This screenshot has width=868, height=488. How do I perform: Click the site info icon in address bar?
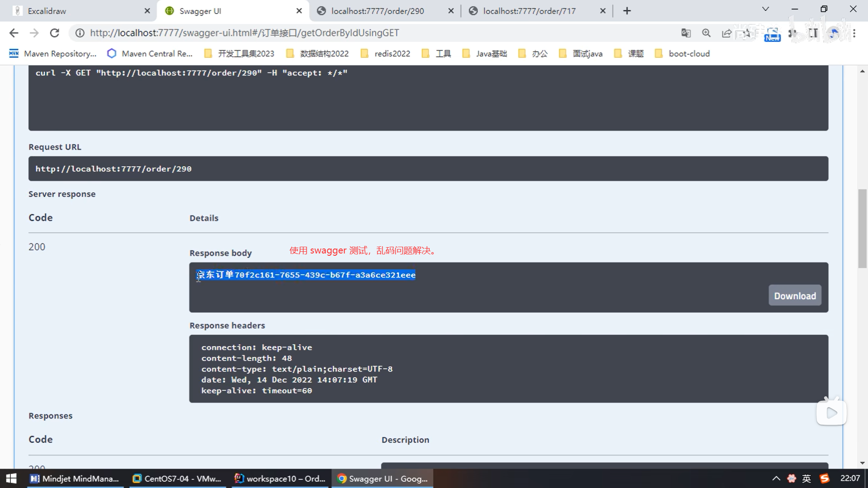(80, 33)
